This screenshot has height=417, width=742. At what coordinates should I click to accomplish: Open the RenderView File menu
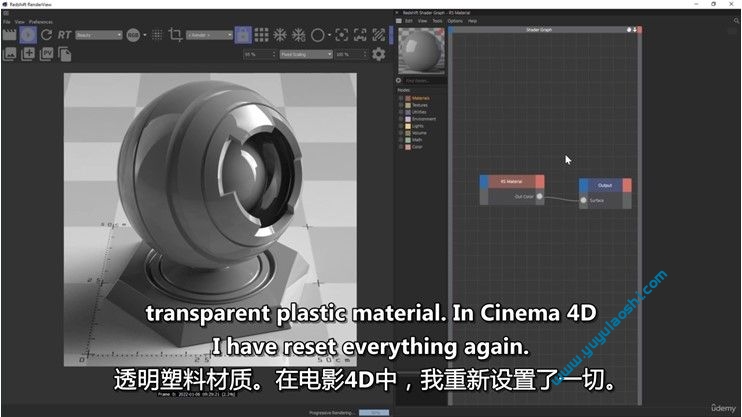pos(7,22)
